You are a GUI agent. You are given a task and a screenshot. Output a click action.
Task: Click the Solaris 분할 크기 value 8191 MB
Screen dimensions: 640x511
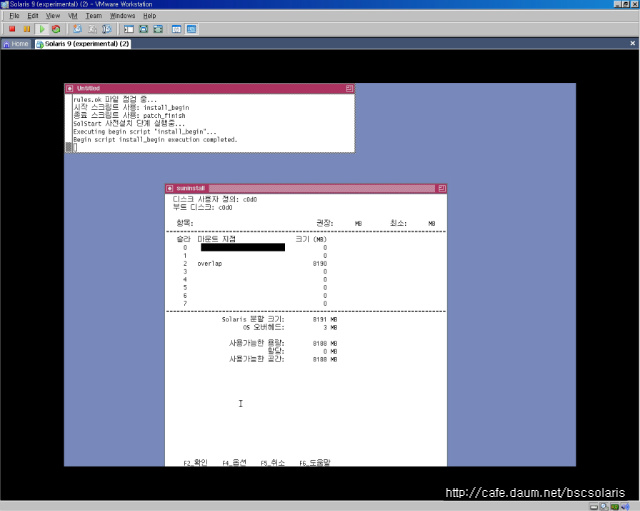click(325, 320)
